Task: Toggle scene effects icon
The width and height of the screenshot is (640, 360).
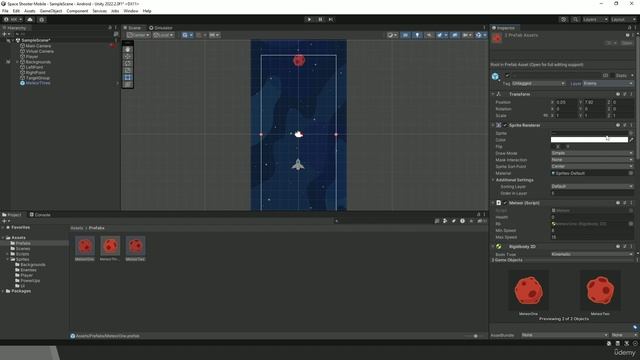Action: pyautogui.click(x=441, y=35)
